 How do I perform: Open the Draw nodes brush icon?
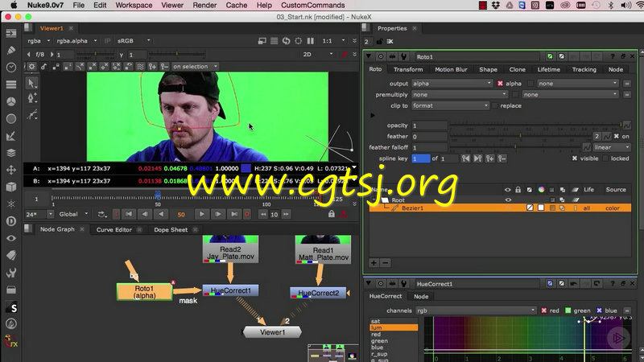(x=11, y=50)
